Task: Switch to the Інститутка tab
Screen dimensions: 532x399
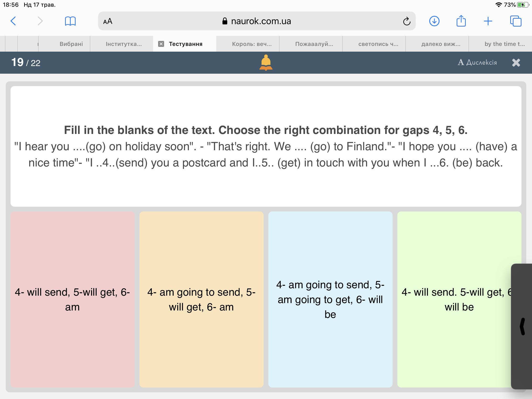Action: [x=124, y=44]
